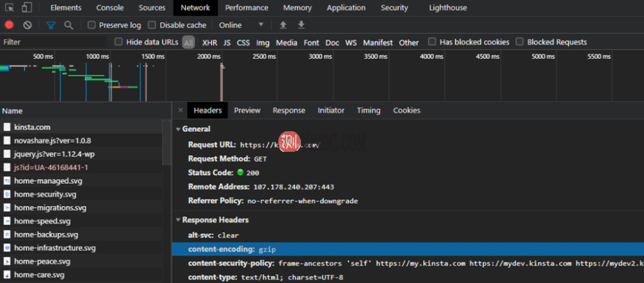The height and width of the screenshot is (283, 644).
Task: Enable the Preserve log checkbox
Action: 91,25
